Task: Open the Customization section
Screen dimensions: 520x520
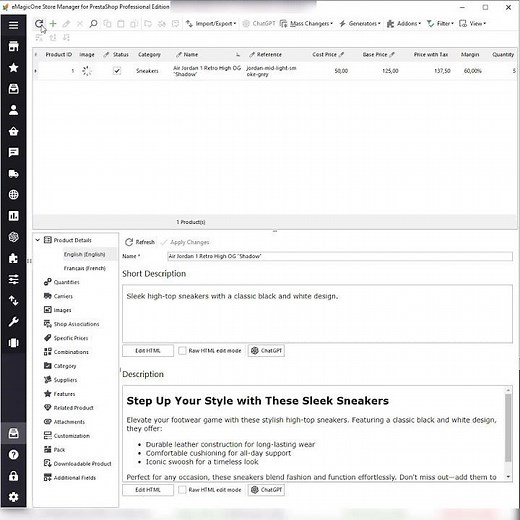Action: coord(67,436)
